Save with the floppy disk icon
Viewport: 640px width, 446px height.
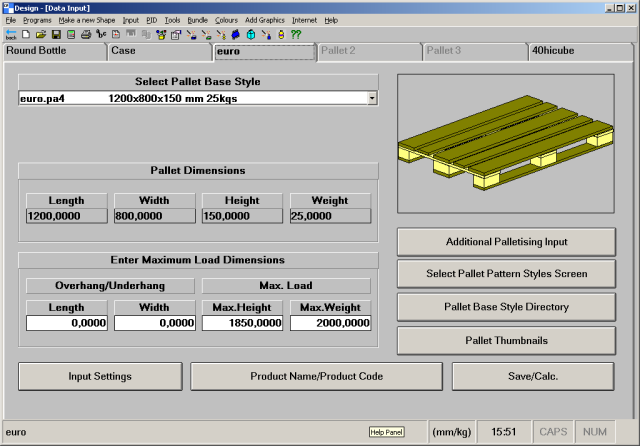56,35
